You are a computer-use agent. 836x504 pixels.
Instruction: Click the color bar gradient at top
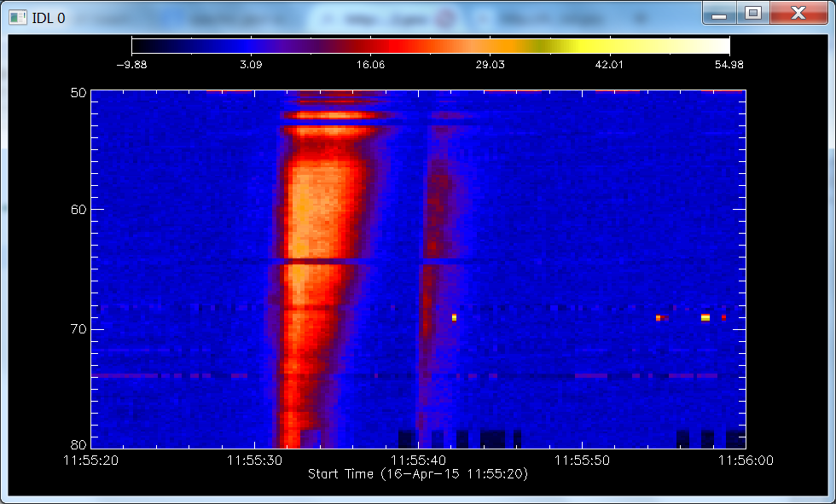pos(430,45)
